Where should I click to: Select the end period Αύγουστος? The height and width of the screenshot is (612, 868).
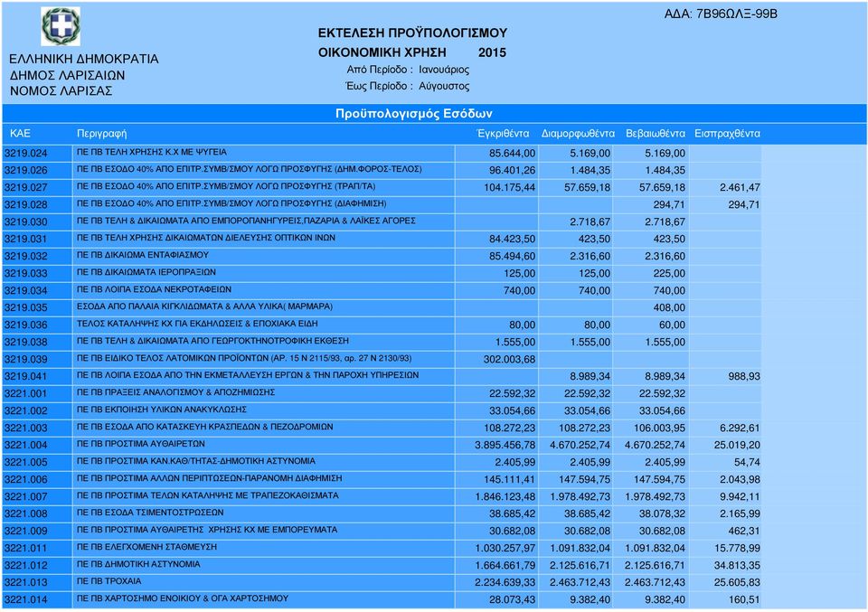pos(444,86)
